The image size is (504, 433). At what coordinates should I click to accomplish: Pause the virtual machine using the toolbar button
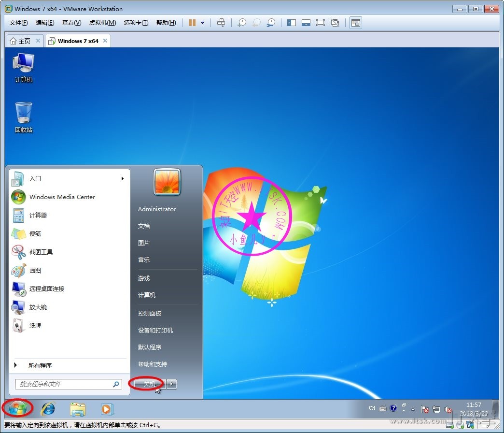click(192, 23)
